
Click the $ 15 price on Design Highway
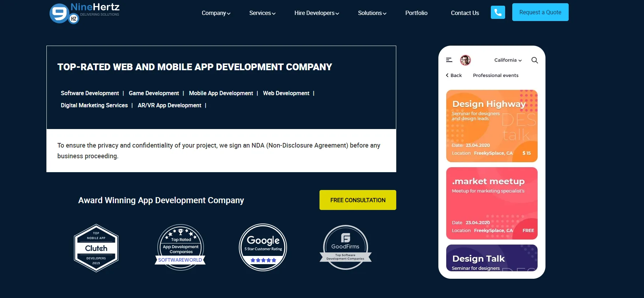527,153
